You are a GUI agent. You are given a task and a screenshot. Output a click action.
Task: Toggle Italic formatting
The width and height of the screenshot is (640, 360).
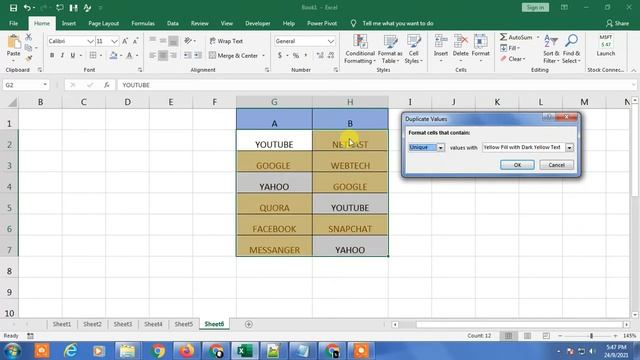tap(62, 56)
